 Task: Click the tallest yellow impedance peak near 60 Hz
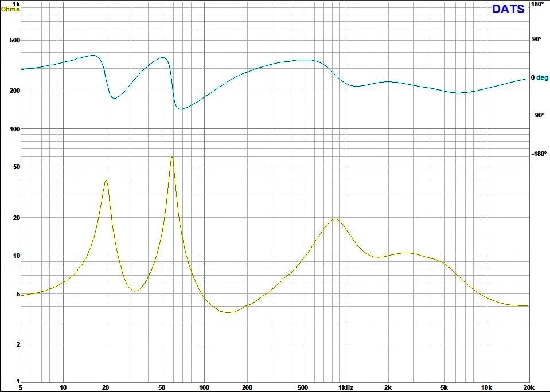click(x=171, y=157)
